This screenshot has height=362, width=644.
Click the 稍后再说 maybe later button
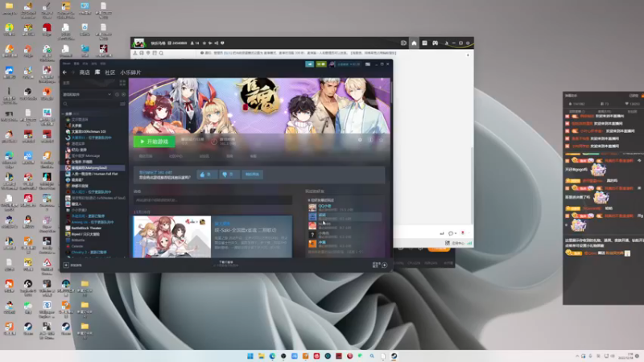[252, 175]
